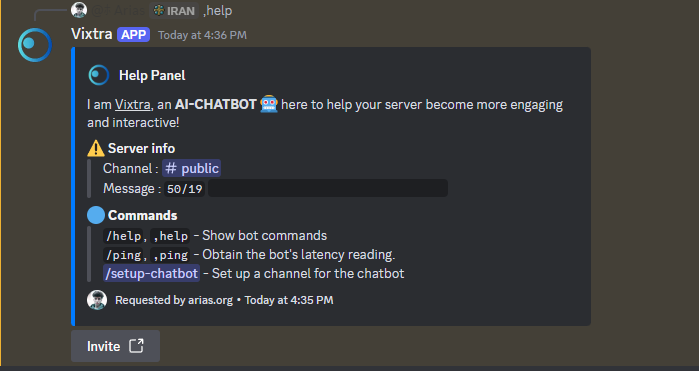Screen dimensions: 699x371
Task: Click the replied user's small avatar at top
Action: 79,10
